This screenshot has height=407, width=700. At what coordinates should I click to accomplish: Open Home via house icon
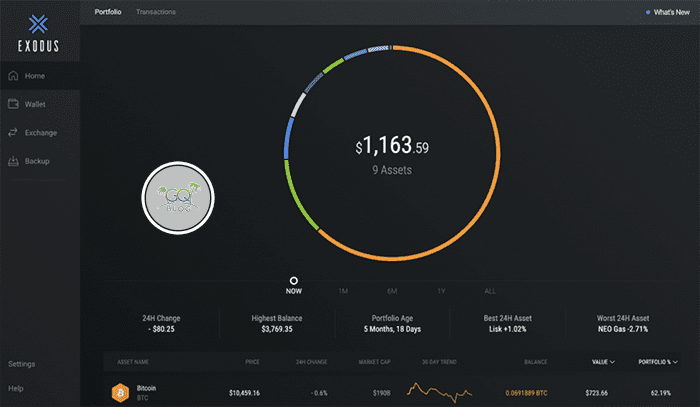tap(13, 75)
